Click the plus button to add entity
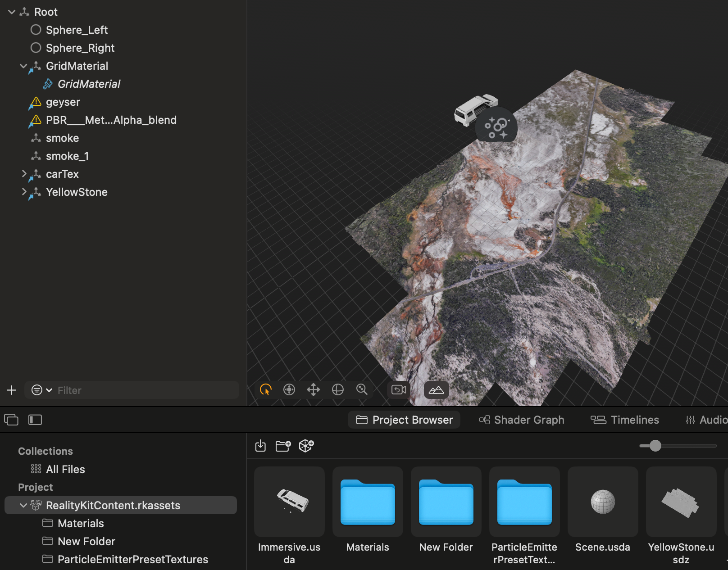The width and height of the screenshot is (728, 570). pyautogui.click(x=12, y=390)
